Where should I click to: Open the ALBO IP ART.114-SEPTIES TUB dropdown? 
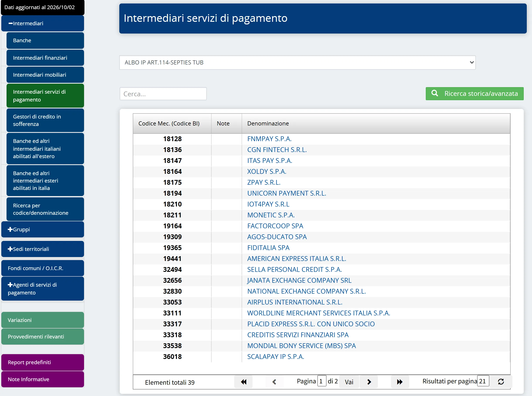click(297, 63)
